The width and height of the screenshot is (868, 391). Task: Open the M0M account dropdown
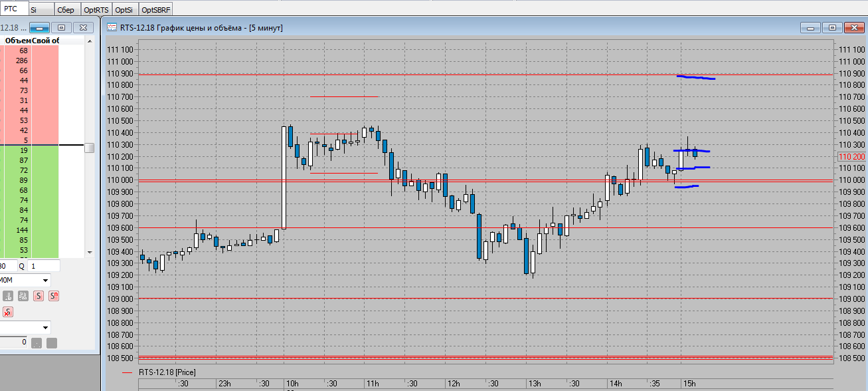(45, 281)
